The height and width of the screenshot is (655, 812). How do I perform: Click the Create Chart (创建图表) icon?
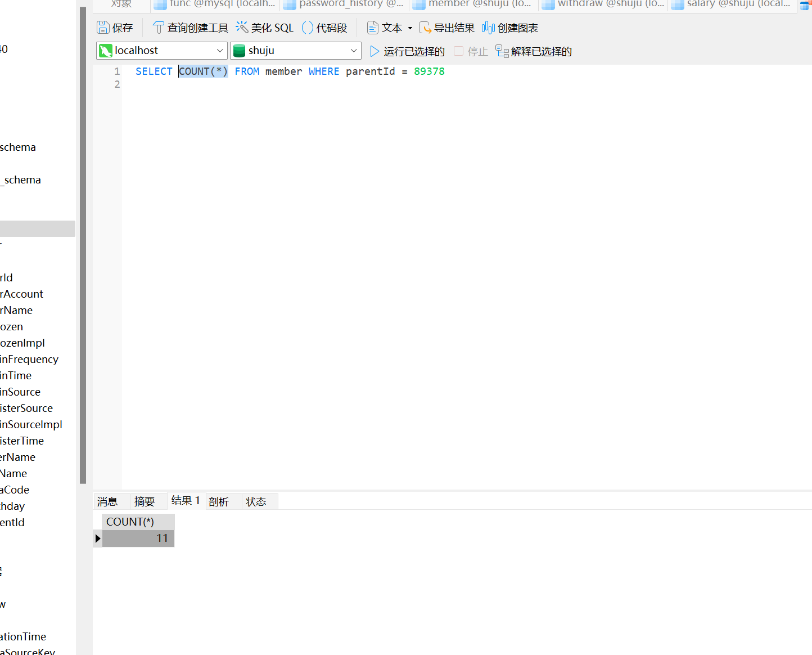(488, 28)
